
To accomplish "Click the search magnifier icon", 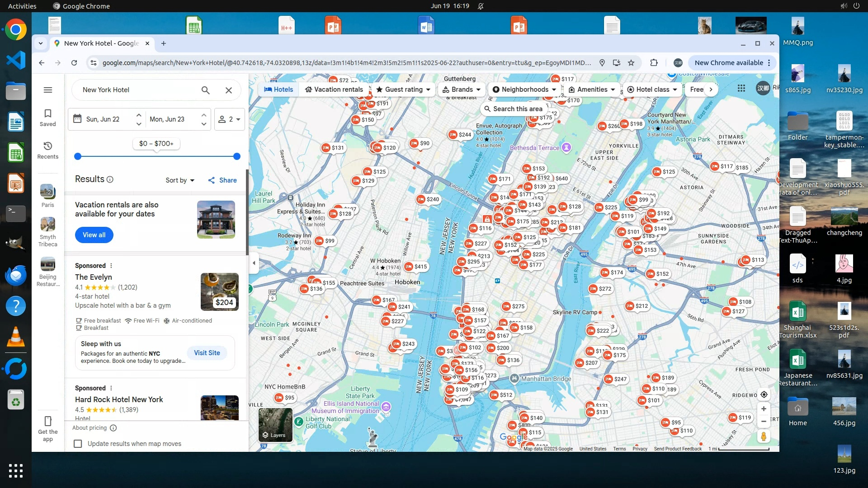I will [x=205, y=90].
